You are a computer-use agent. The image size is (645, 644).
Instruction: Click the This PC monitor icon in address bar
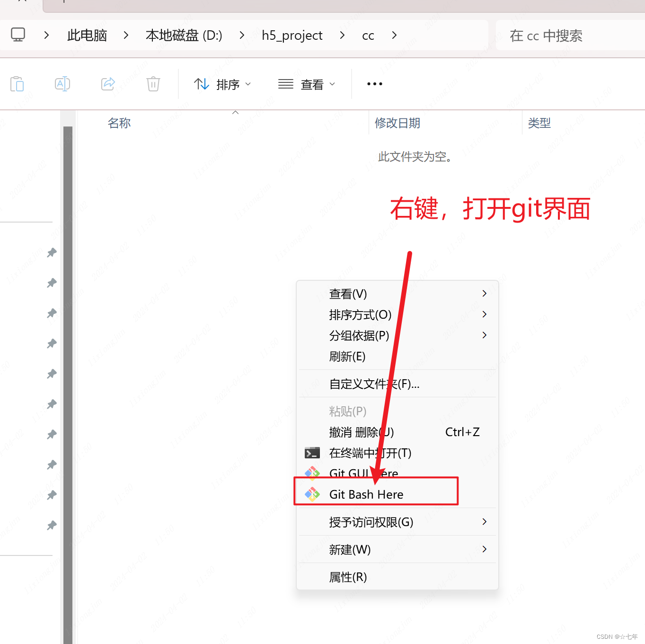coord(18,35)
